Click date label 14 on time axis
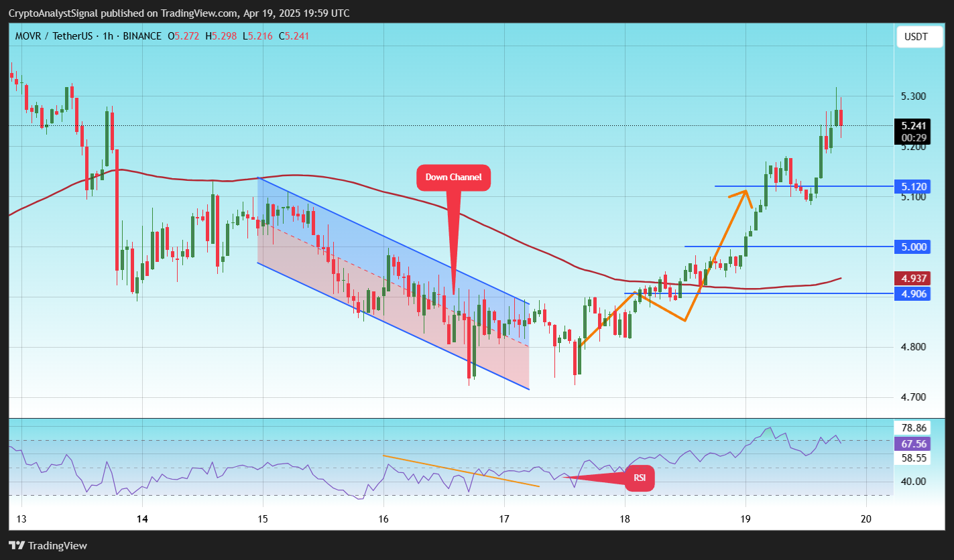 pyautogui.click(x=141, y=518)
